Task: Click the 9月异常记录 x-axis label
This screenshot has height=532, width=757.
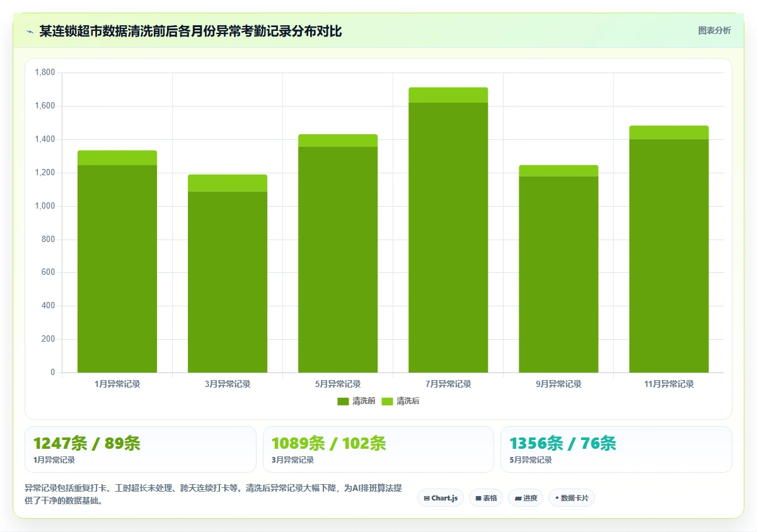Action: (x=558, y=384)
